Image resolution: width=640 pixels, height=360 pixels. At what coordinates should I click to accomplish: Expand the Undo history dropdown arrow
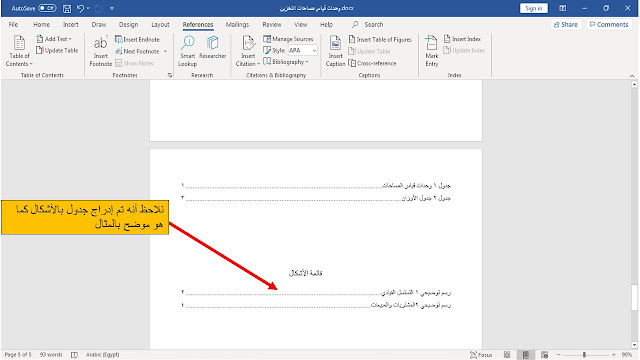[x=88, y=8]
